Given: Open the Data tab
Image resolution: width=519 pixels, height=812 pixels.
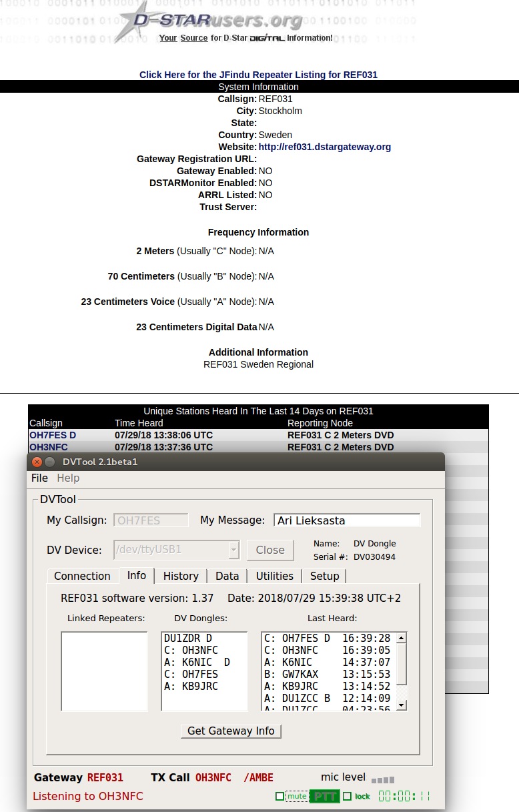Looking at the screenshot, I should [x=227, y=576].
